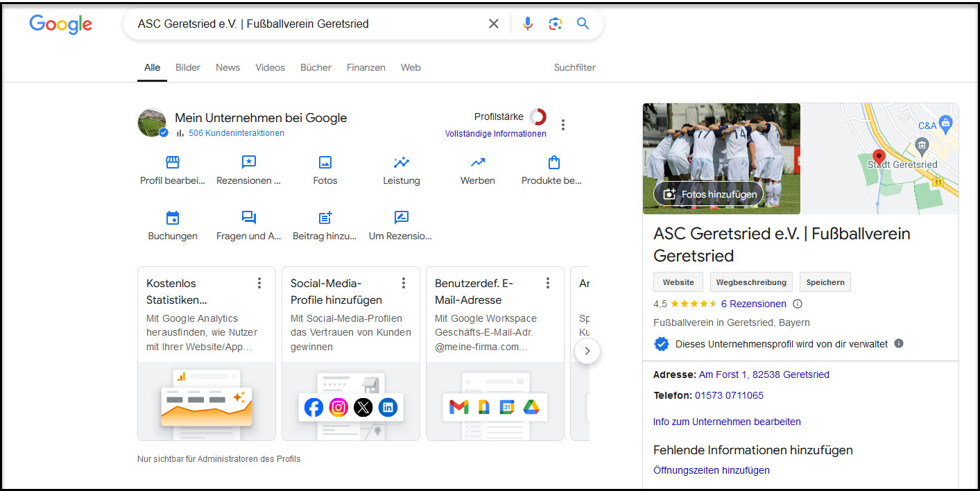Image resolution: width=980 pixels, height=491 pixels.
Task: Open Fragen und Antworten chat icon
Action: pos(249,218)
